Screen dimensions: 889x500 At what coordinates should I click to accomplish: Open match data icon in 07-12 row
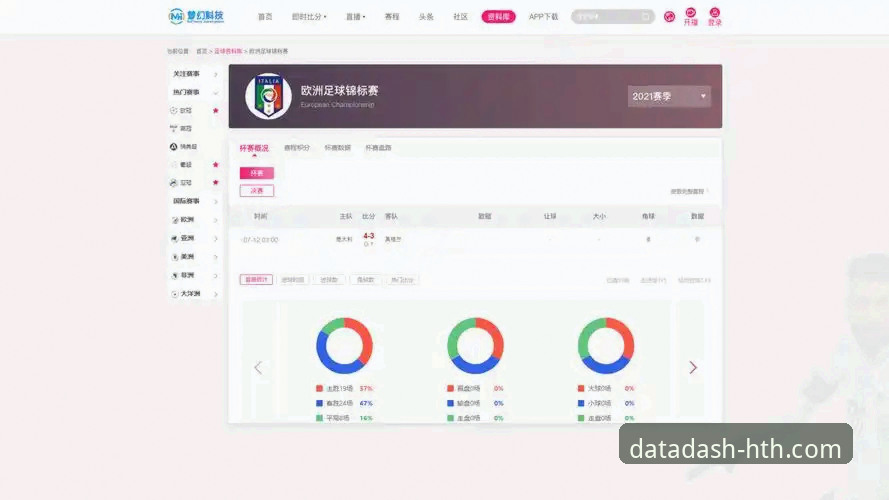click(x=697, y=239)
